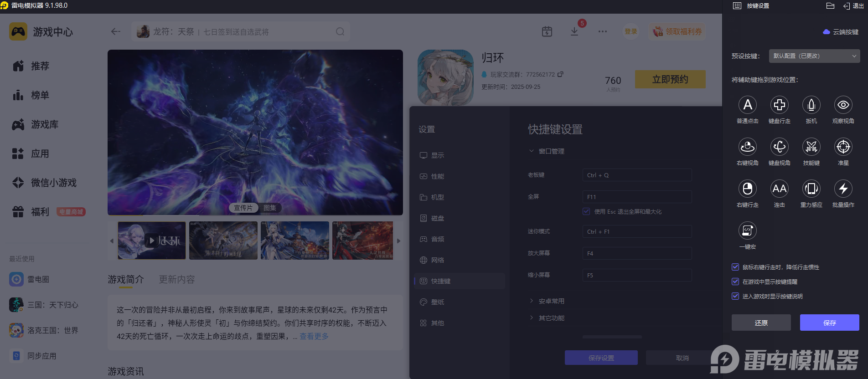868x379 pixels.
Task: Open 音频 settings tab
Action: click(x=460, y=239)
